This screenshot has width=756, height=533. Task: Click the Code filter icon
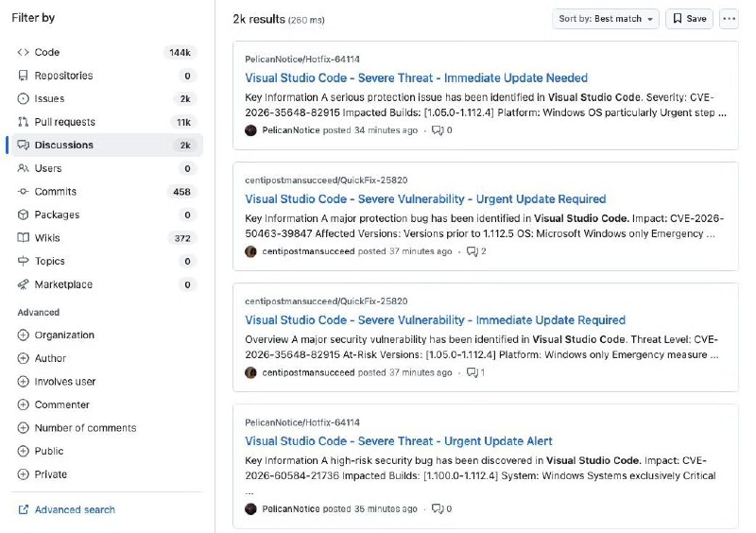click(x=24, y=52)
